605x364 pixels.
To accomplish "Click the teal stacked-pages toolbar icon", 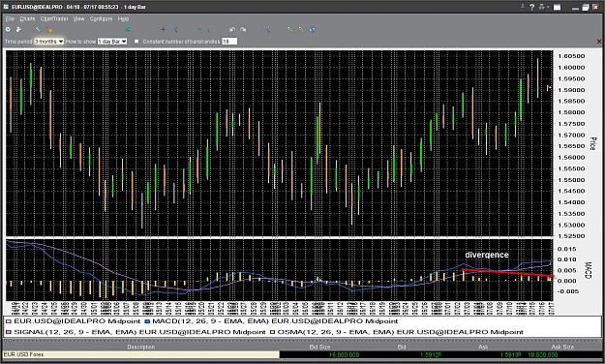I will pos(129,29).
